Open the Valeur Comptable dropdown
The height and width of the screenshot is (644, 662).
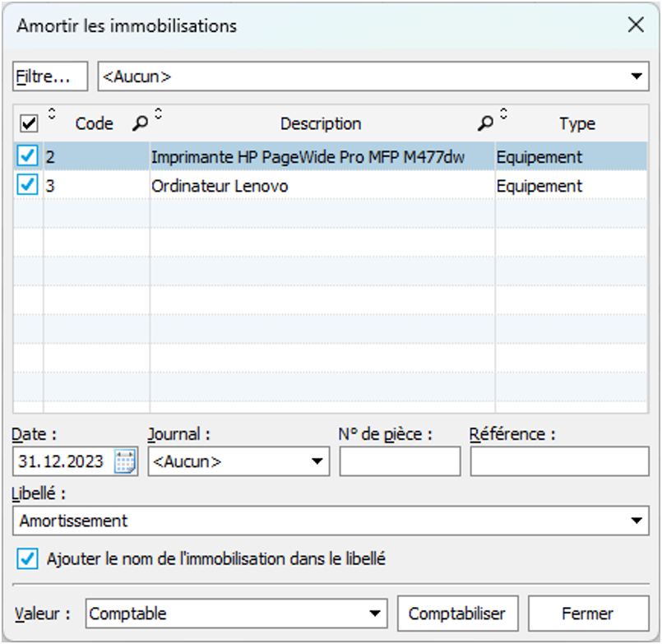375,614
